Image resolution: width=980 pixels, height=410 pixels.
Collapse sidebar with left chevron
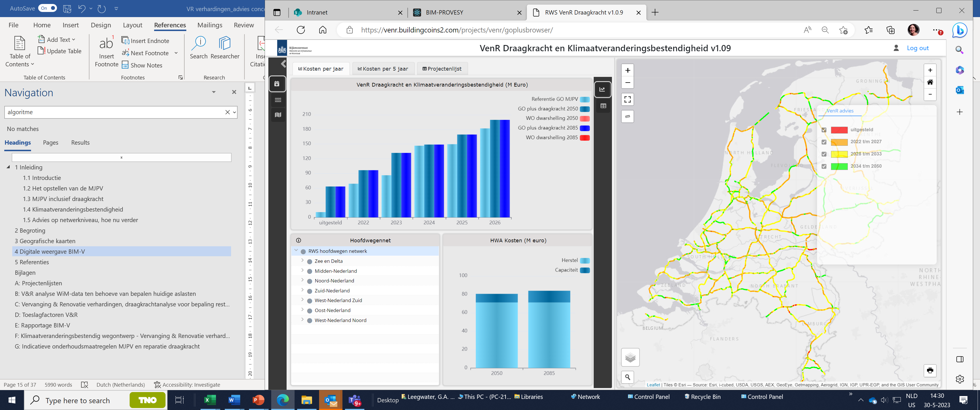pyautogui.click(x=283, y=63)
